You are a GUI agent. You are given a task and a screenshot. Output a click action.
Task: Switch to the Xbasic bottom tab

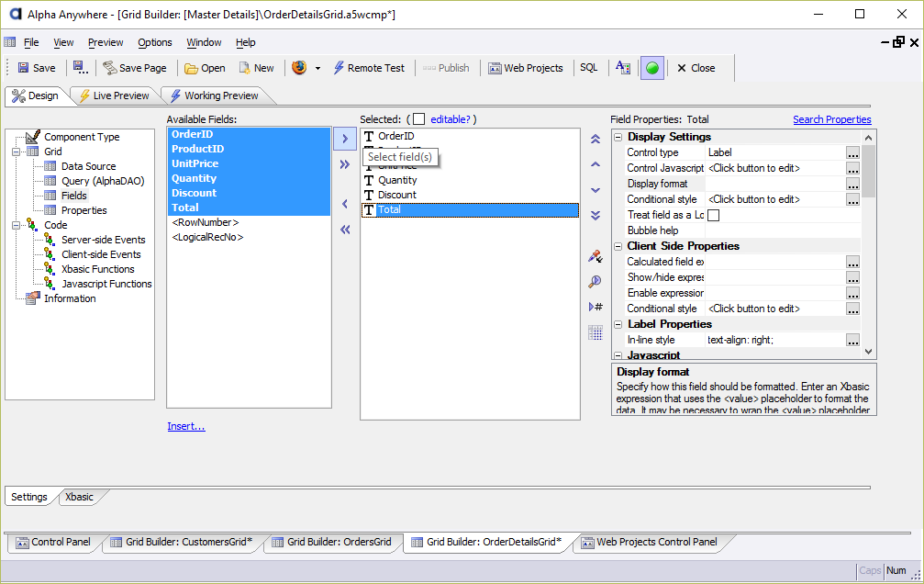[79, 497]
